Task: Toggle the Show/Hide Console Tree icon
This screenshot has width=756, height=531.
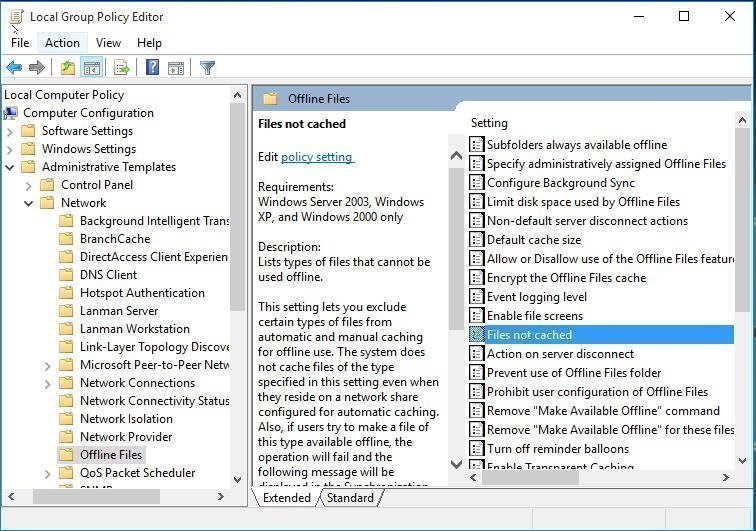Action: (x=92, y=68)
